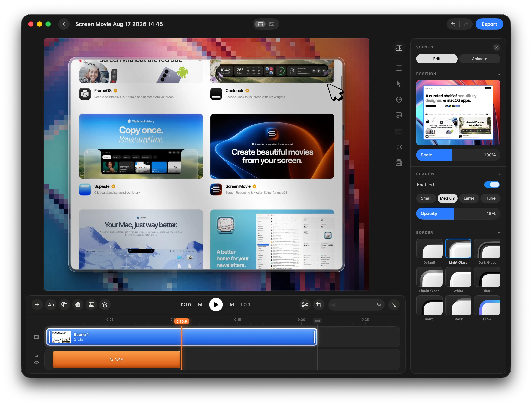The height and width of the screenshot is (406, 532).
Task: Choose the Small shadow size
Action: (426, 198)
